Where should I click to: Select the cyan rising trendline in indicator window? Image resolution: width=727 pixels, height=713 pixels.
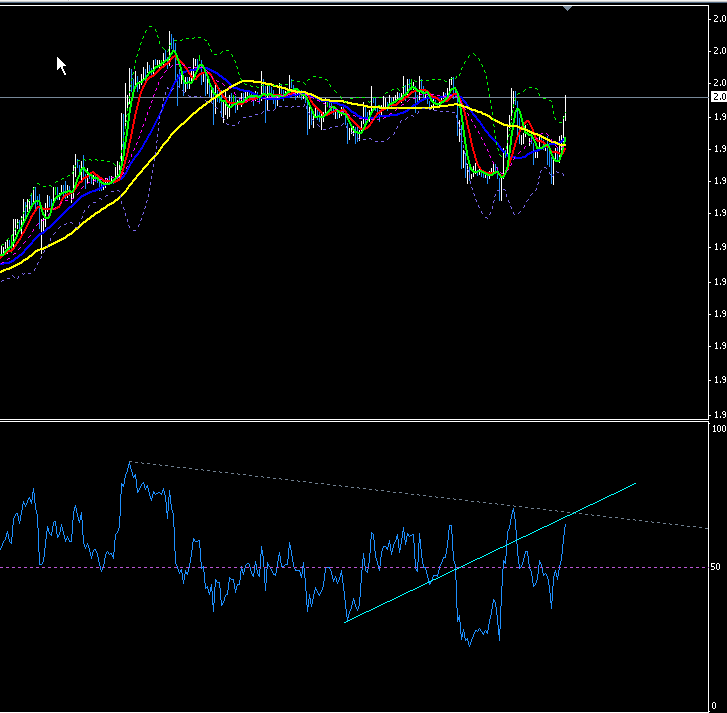pos(490,553)
